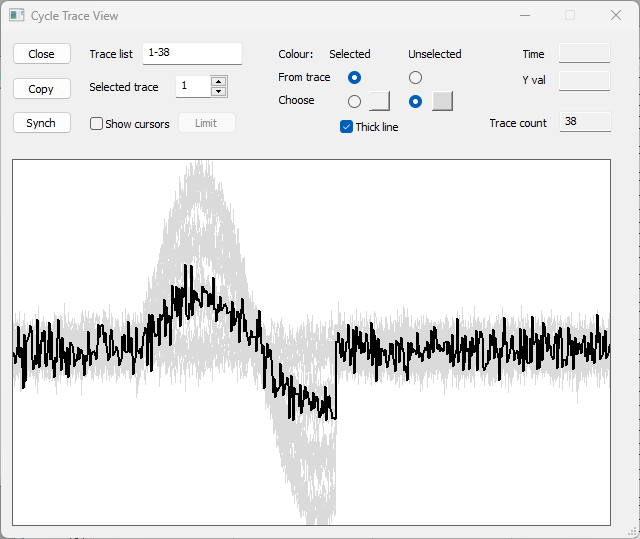Open the Selected colour swatch picker
Image resolution: width=640 pixels, height=539 pixels.
tap(379, 101)
